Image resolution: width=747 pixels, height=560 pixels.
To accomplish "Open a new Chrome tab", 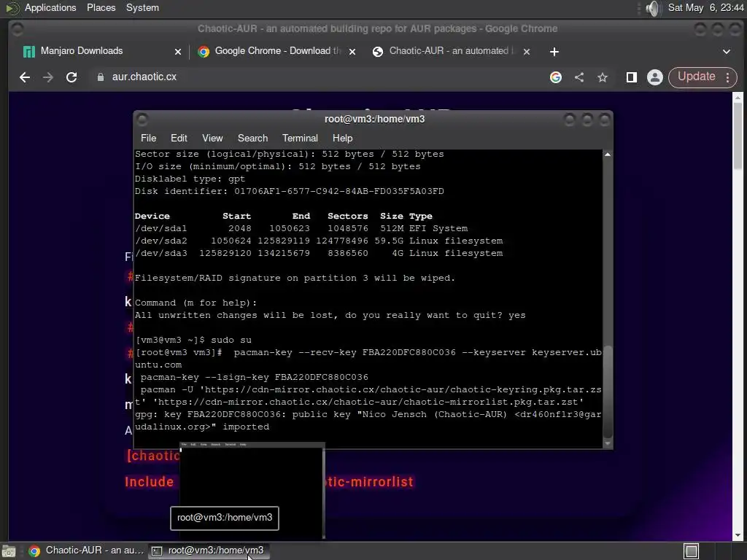I will [x=554, y=52].
